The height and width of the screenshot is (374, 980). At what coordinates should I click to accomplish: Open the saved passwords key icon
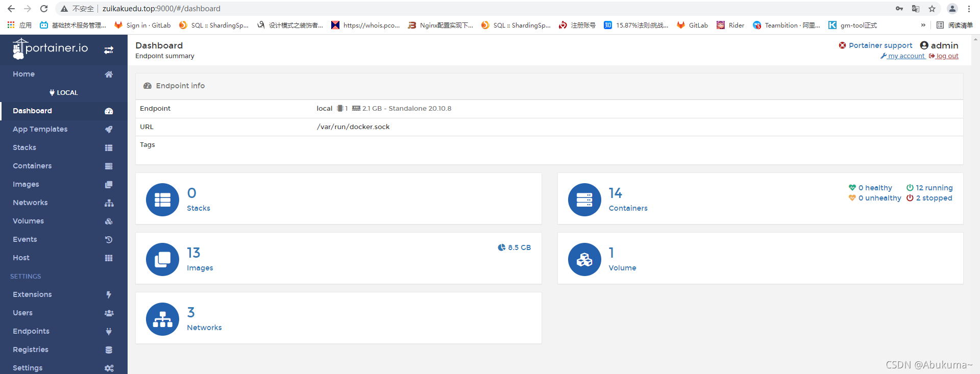point(899,9)
